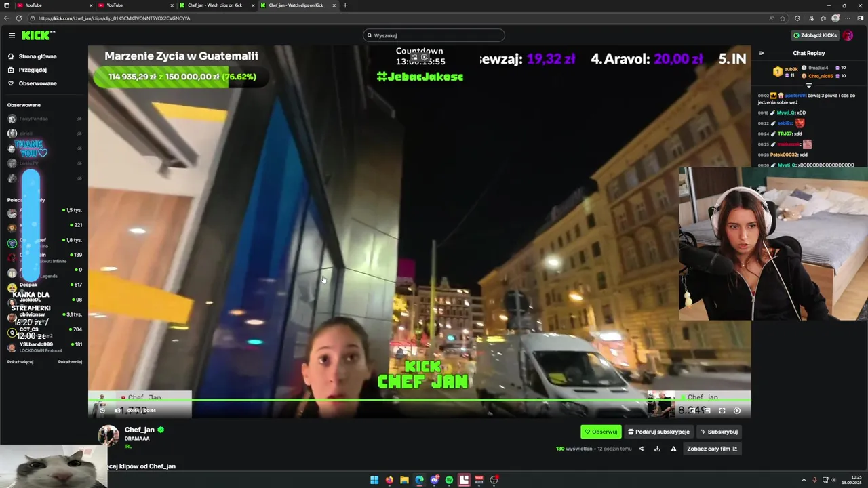
Task: Show more channels with Pokaż więcej
Action: (x=20, y=362)
